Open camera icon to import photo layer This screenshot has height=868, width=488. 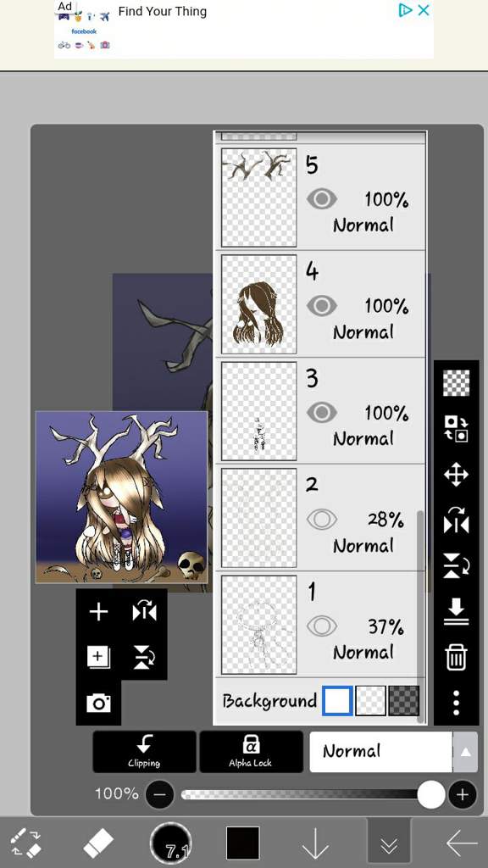[98, 703]
